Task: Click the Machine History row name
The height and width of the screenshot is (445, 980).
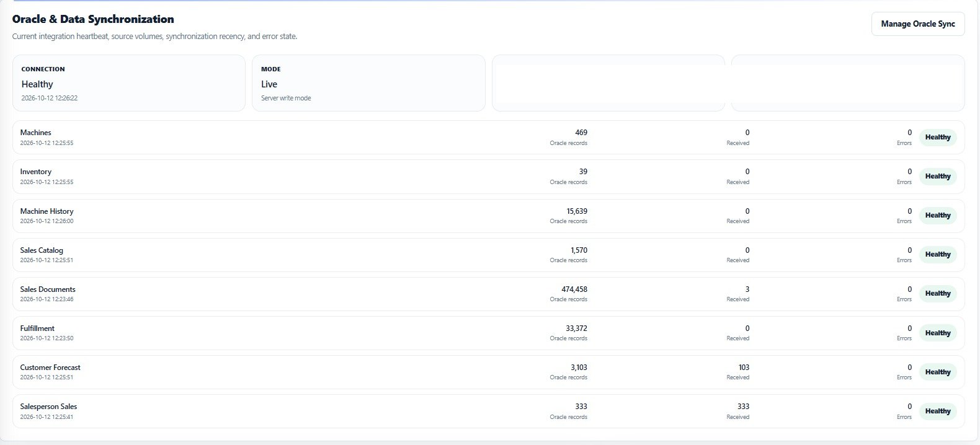Action: click(47, 211)
